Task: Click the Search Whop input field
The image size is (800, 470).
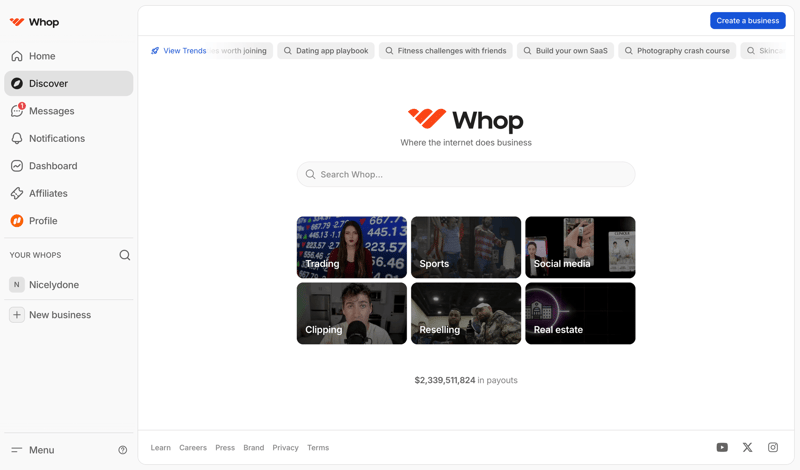Action: [466, 175]
